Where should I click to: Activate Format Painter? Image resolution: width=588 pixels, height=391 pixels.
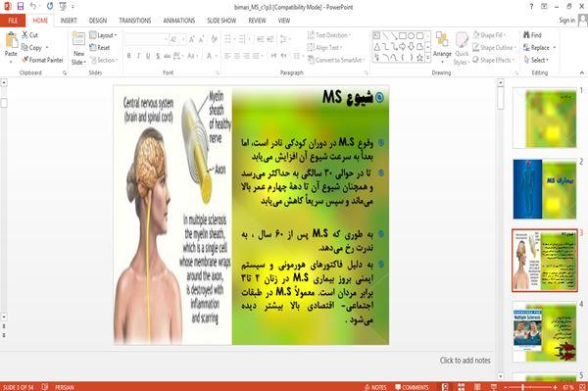coord(42,60)
